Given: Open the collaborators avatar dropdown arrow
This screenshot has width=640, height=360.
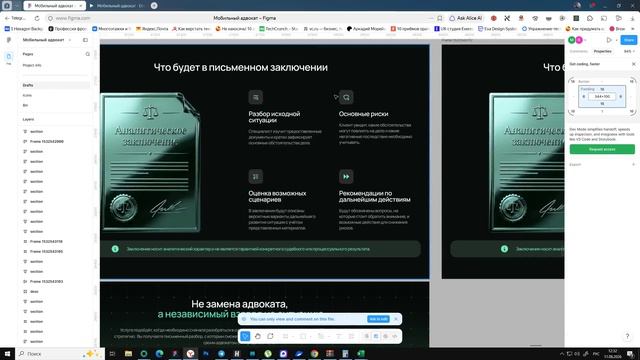Looking at the screenshot, I should (x=586, y=40).
